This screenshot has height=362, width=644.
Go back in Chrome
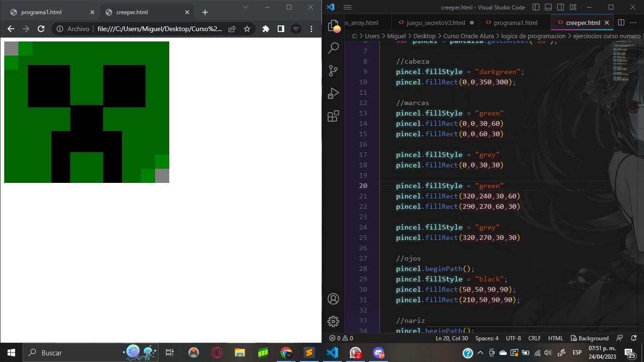tap(11, 29)
